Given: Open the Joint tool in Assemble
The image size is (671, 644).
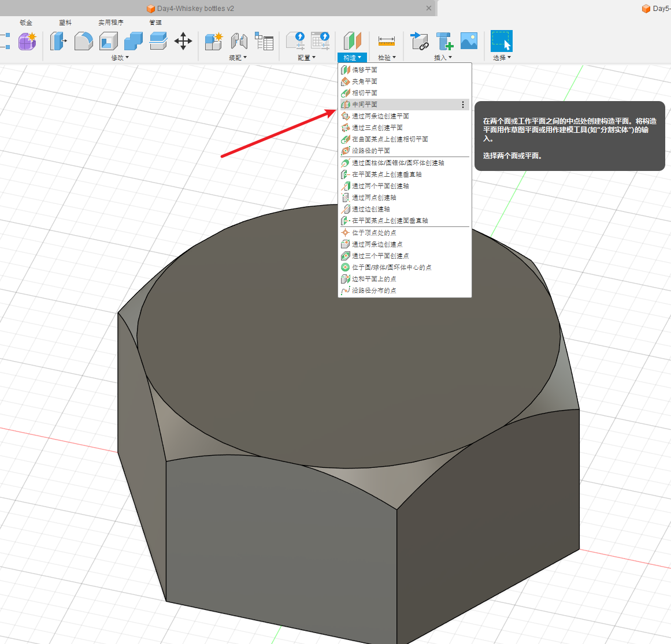Looking at the screenshot, I should click(x=239, y=41).
